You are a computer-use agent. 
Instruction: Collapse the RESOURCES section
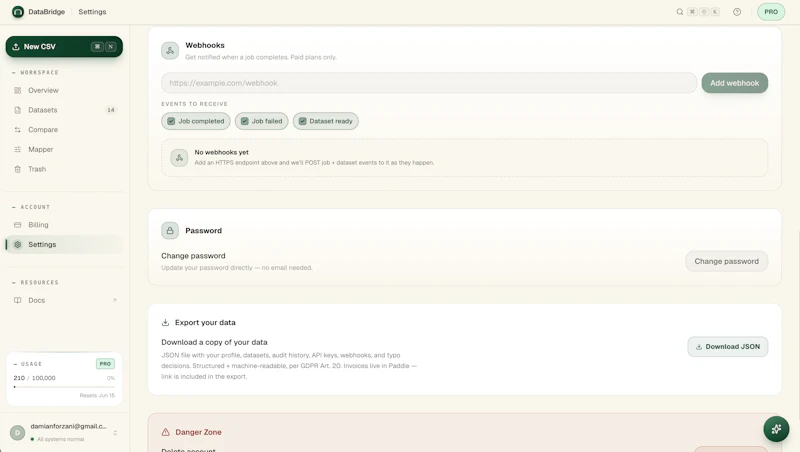coord(35,282)
